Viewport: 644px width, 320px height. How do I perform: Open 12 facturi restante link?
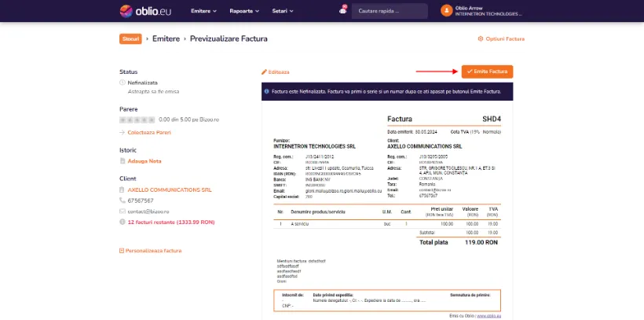(171, 222)
